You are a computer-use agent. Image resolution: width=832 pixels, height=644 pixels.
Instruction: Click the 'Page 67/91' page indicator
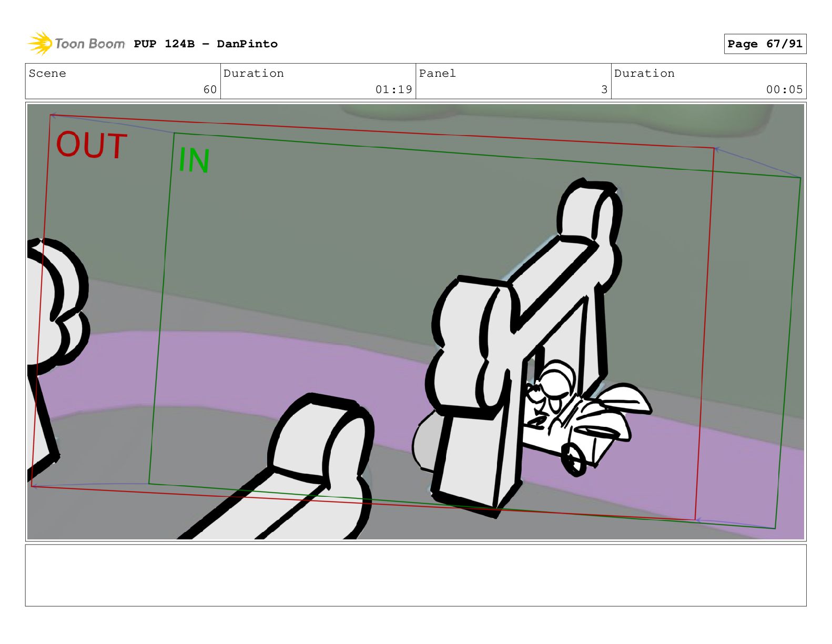(765, 44)
